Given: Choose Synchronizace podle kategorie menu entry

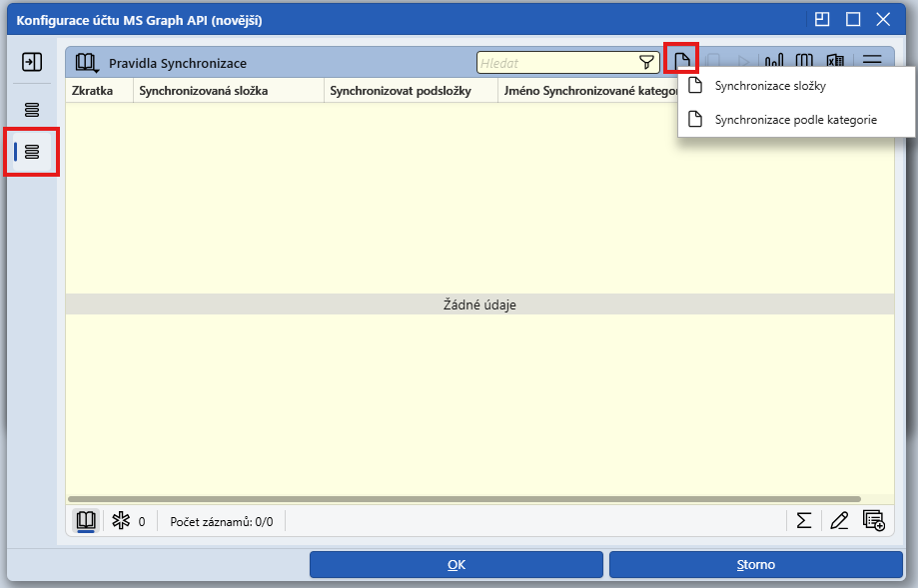Looking at the screenshot, I should point(796,120).
